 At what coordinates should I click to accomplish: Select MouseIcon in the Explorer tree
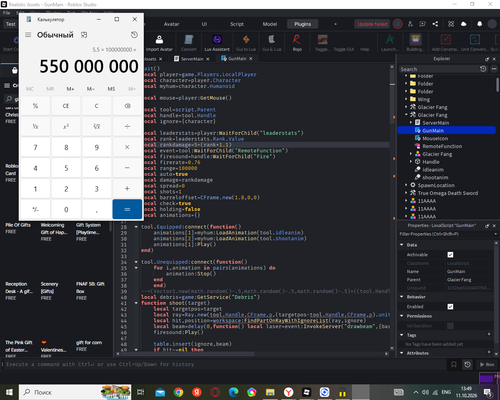point(435,138)
